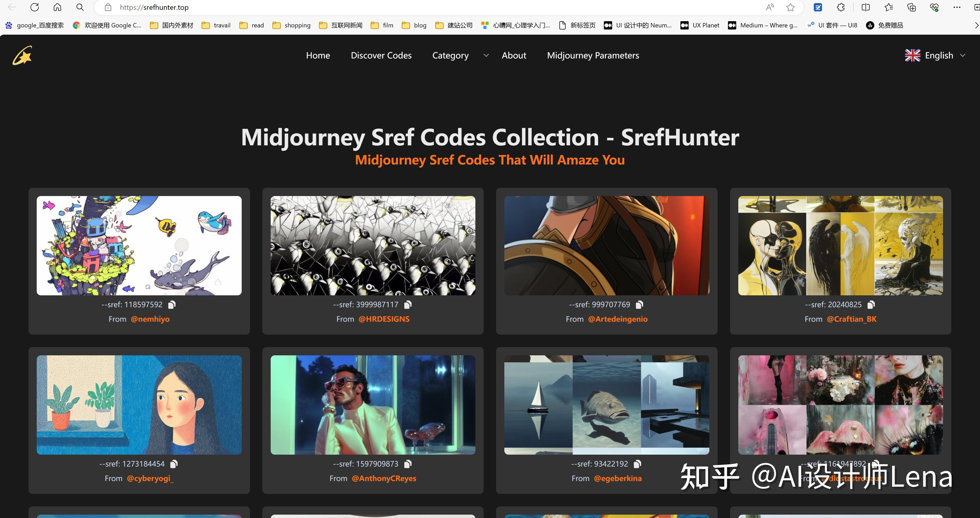Visit @cyberyogi_ profile link
The height and width of the screenshot is (518, 980).
[150, 478]
